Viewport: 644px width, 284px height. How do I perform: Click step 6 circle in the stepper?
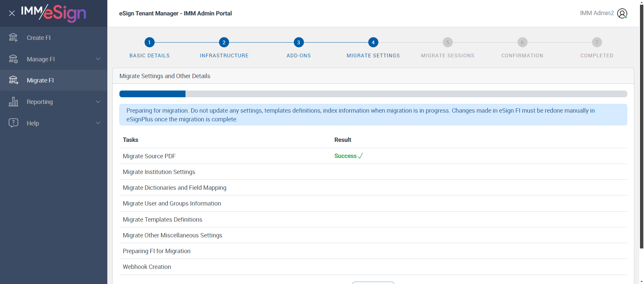pyautogui.click(x=522, y=42)
